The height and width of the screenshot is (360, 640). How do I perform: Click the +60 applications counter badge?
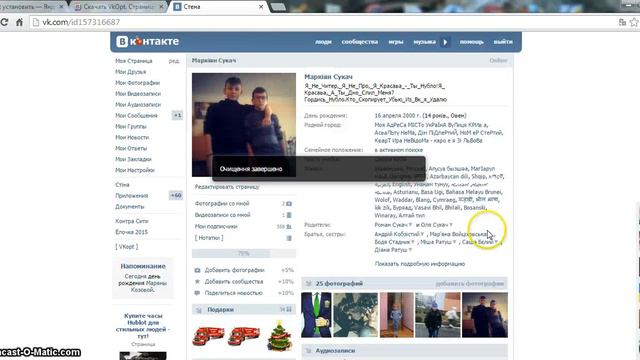tap(176, 196)
